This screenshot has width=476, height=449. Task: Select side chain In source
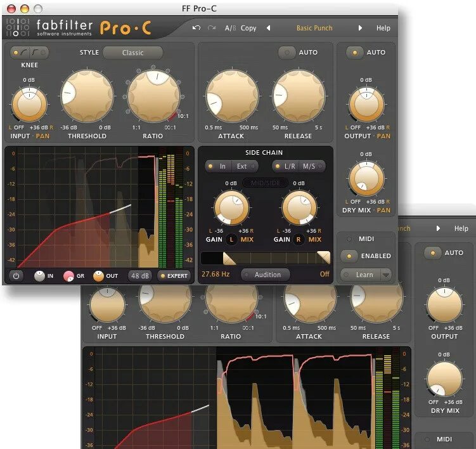click(219, 167)
